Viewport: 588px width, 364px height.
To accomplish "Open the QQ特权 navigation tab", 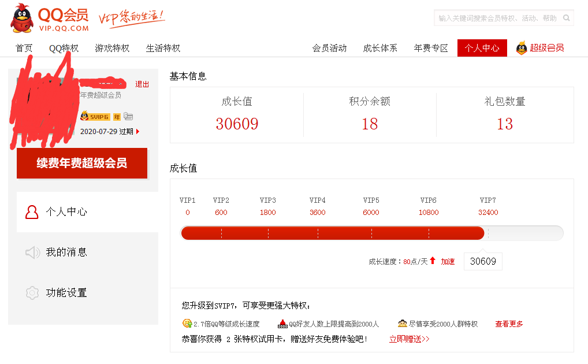I will pos(64,48).
